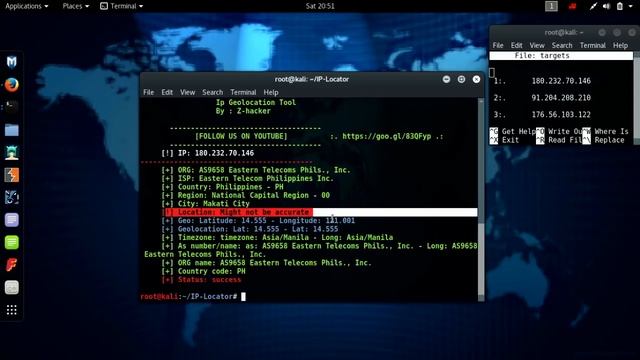Click red Location: Might not be accurate
The height and width of the screenshot is (360, 640).
239,212
